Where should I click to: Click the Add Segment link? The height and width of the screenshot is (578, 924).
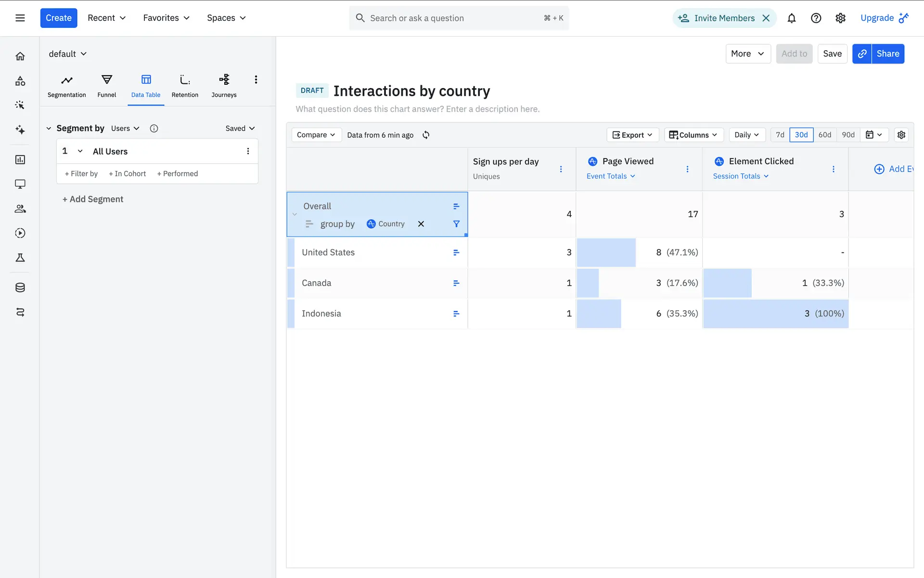coord(93,199)
